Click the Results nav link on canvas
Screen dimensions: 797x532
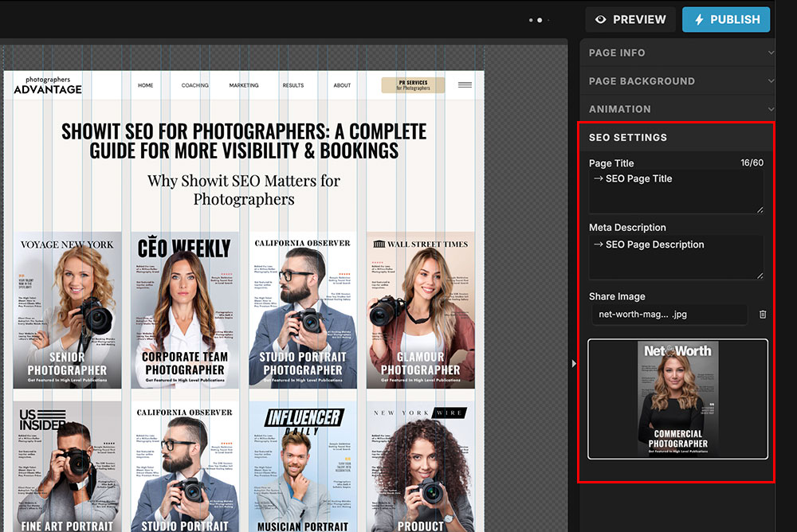point(293,85)
